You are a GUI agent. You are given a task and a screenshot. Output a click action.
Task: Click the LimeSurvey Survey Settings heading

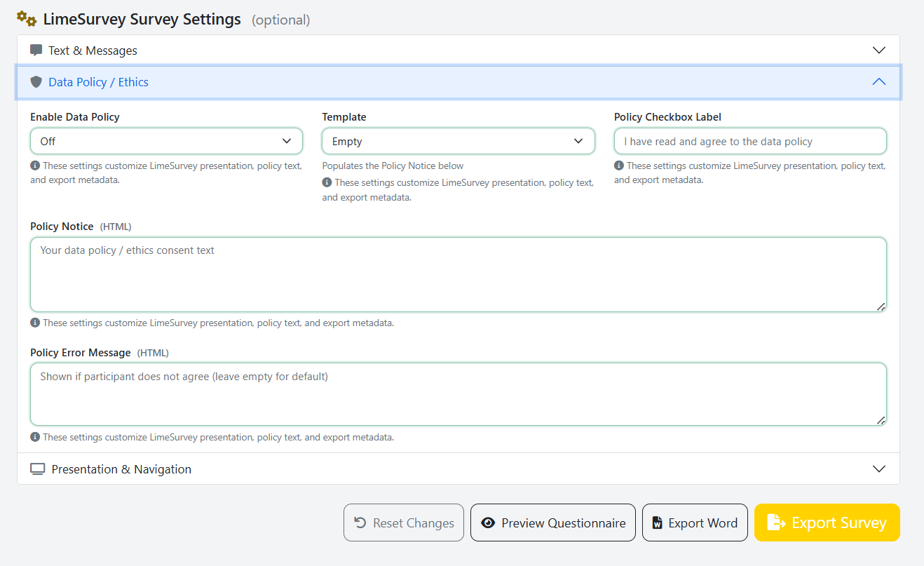pos(142,19)
